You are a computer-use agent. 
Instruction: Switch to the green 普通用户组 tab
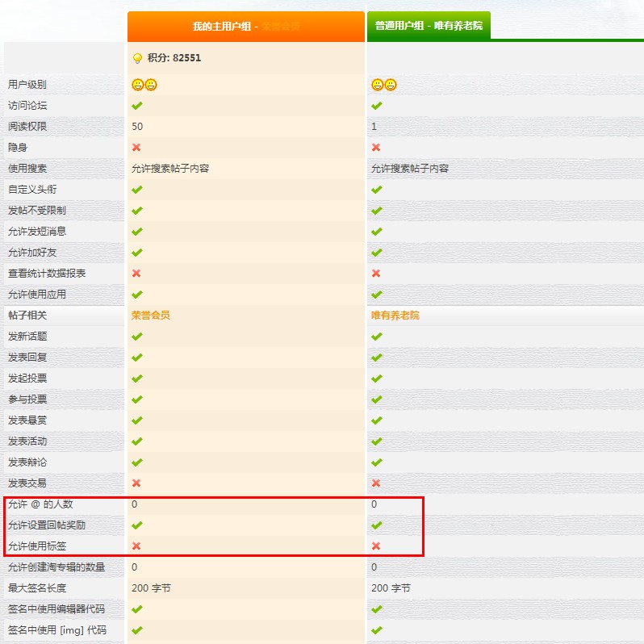[429, 26]
